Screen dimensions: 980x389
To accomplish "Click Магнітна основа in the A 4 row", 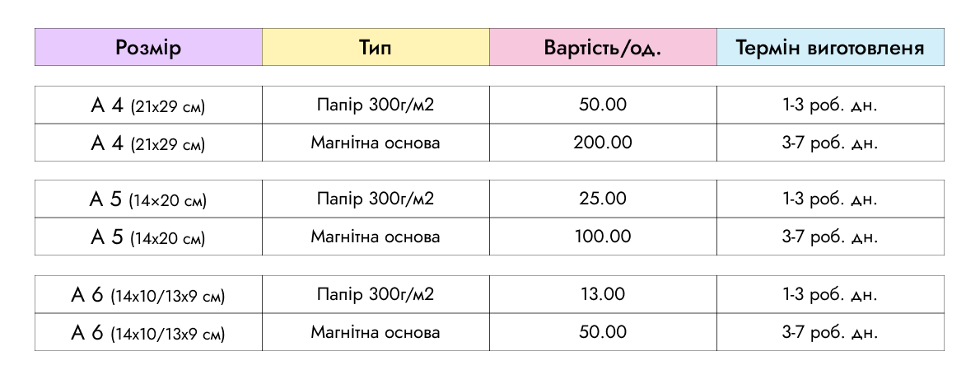I will click(x=376, y=143).
